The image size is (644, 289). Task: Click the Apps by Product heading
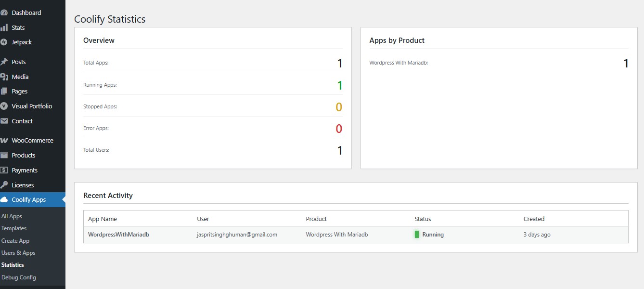[x=397, y=40]
